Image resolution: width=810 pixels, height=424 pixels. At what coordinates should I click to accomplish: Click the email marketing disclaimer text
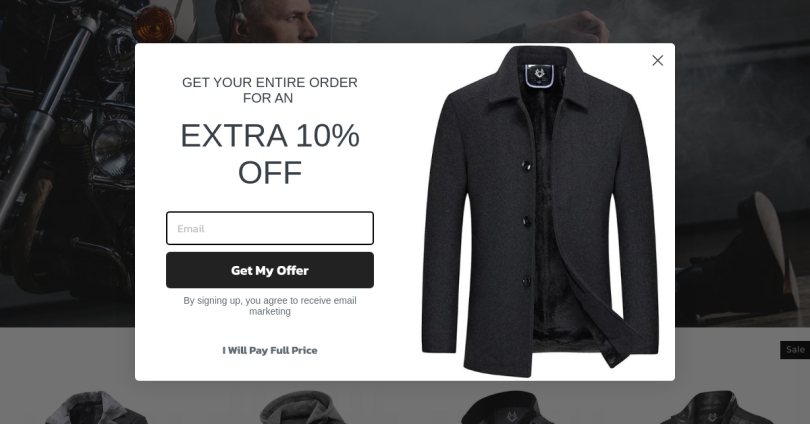coord(270,306)
